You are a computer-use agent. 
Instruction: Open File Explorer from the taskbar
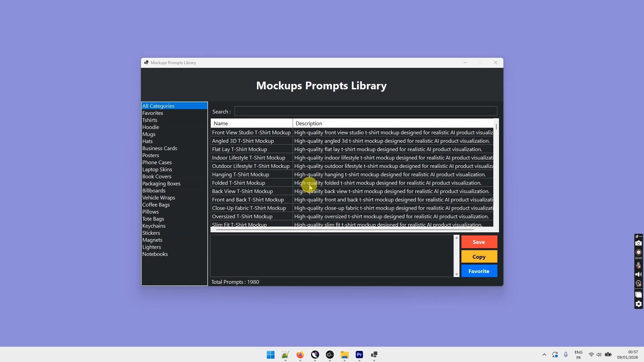click(x=344, y=355)
